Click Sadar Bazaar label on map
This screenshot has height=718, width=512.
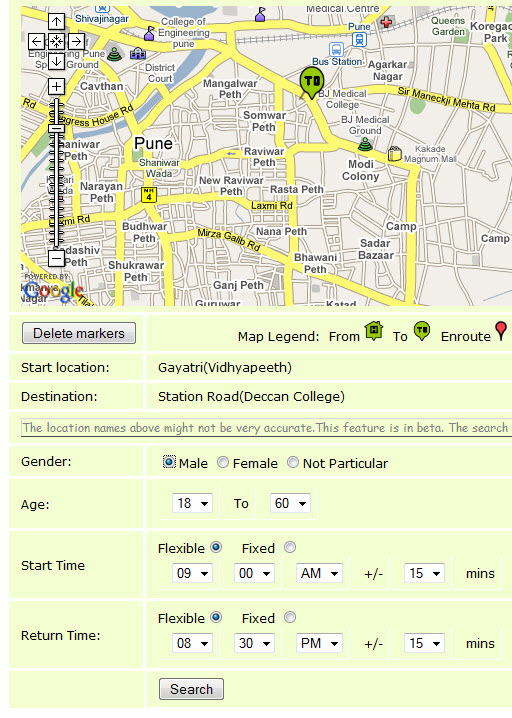(x=376, y=250)
